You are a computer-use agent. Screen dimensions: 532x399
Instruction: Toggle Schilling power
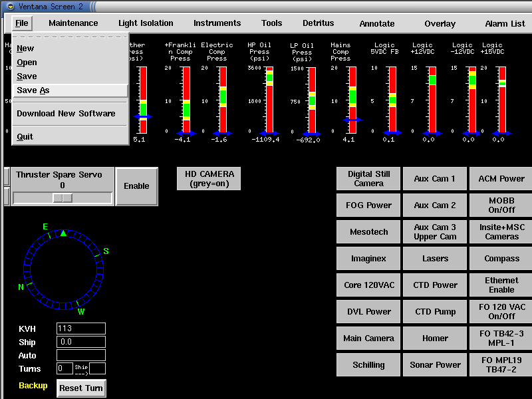pos(368,364)
